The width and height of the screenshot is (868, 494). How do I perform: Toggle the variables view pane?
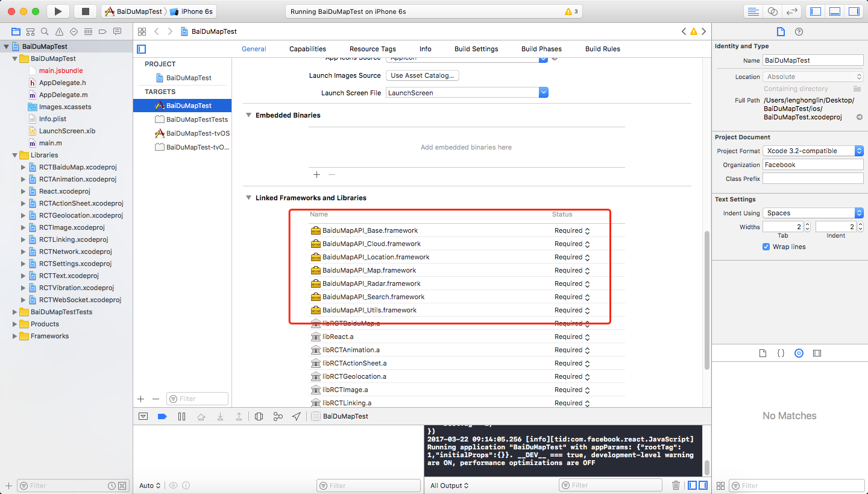click(x=692, y=486)
